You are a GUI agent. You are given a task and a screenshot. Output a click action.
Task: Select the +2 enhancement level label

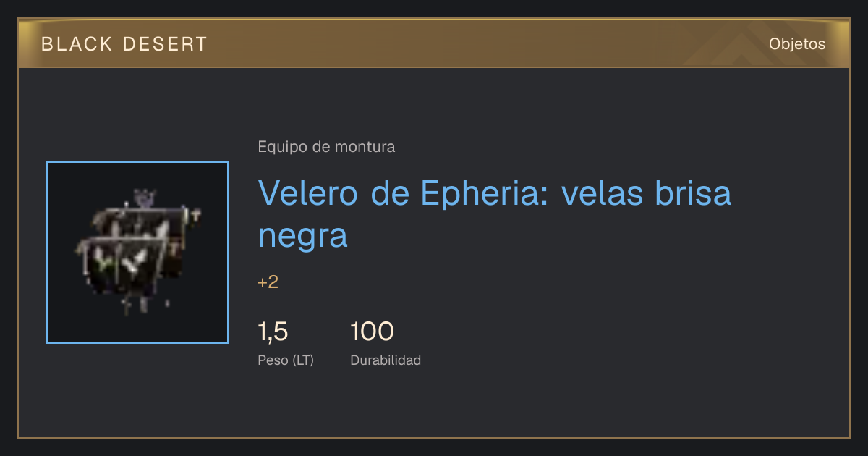[268, 282]
